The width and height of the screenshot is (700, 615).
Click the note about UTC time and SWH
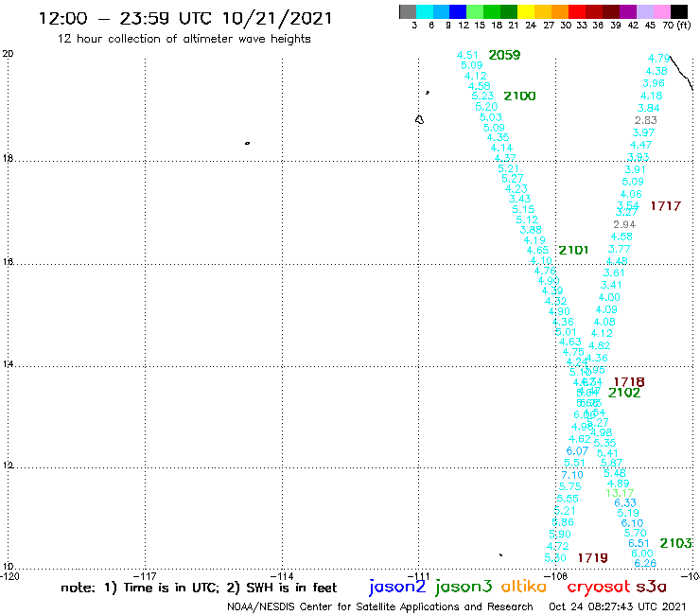pos(199,588)
